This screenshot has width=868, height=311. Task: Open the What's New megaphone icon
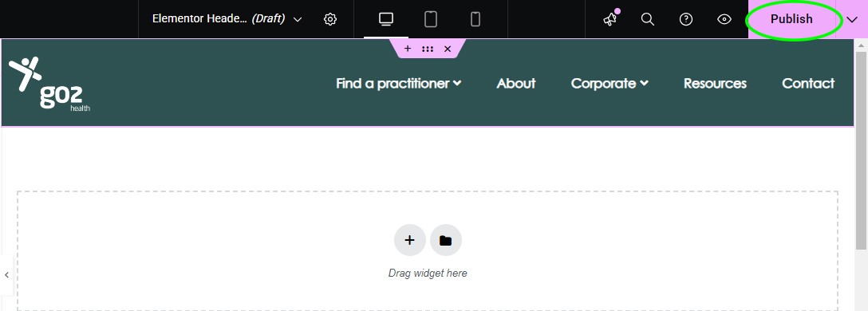(x=610, y=19)
